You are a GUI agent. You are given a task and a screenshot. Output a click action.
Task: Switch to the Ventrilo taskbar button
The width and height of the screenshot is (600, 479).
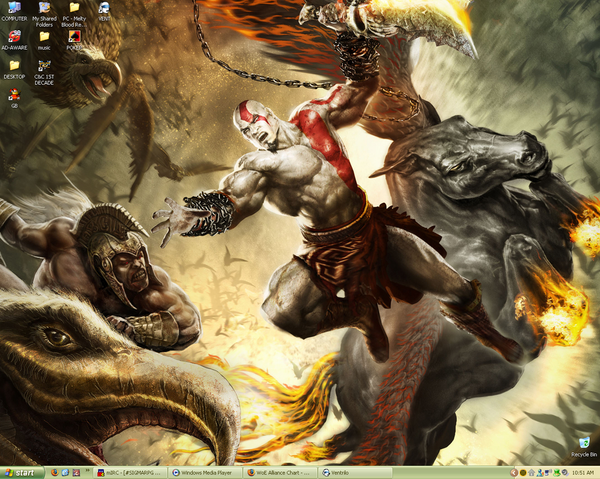pos(355,473)
